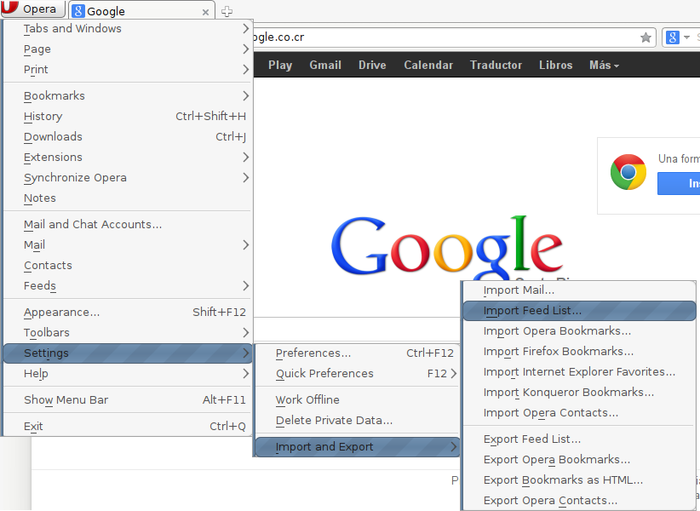Image resolution: width=700 pixels, height=511 pixels.
Task: Choose Export Feed List
Action: coord(579,440)
